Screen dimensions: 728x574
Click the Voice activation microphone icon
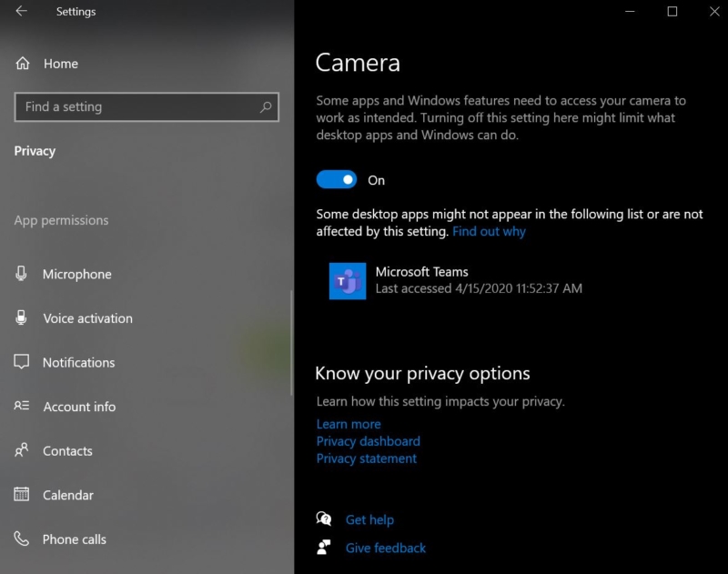pyautogui.click(x=21, y=318)
